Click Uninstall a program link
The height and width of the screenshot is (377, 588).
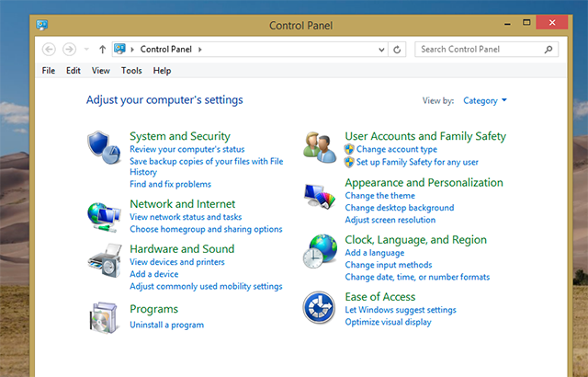[x=166, y=325]
